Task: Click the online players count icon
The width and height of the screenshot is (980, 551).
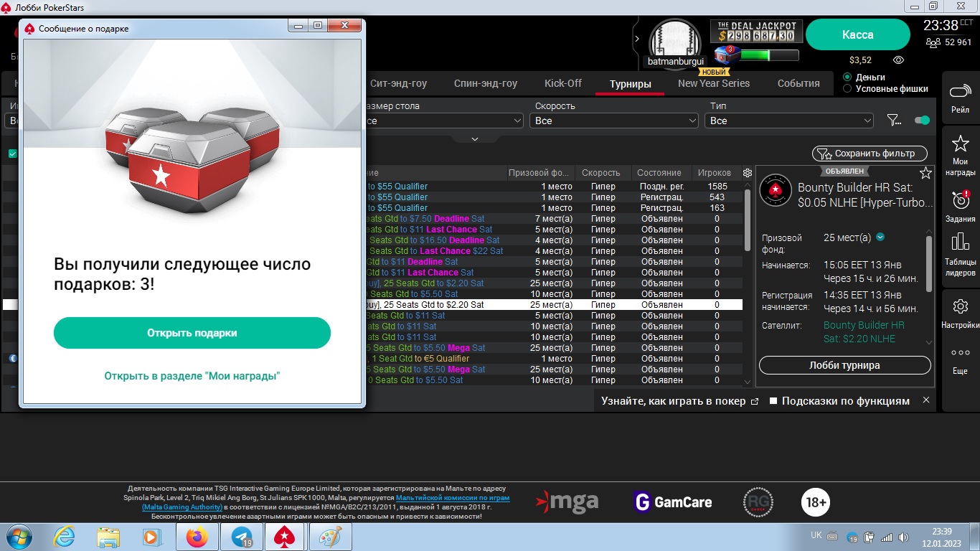Action: point(933,42)
